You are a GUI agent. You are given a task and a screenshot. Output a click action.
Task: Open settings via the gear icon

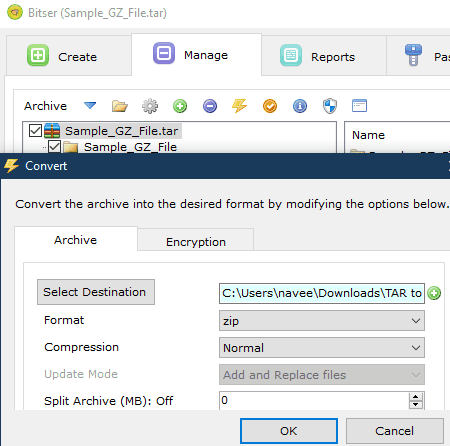tap(150, 106)
